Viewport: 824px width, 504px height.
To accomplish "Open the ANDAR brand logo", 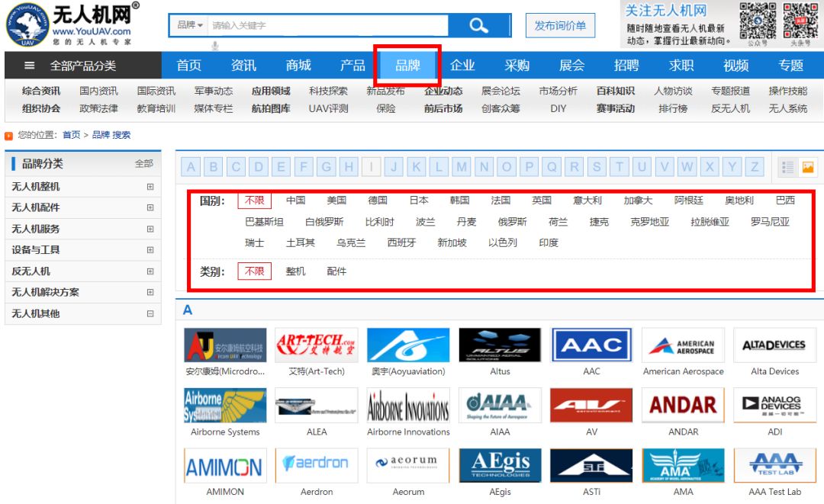I will click(683, 406).
